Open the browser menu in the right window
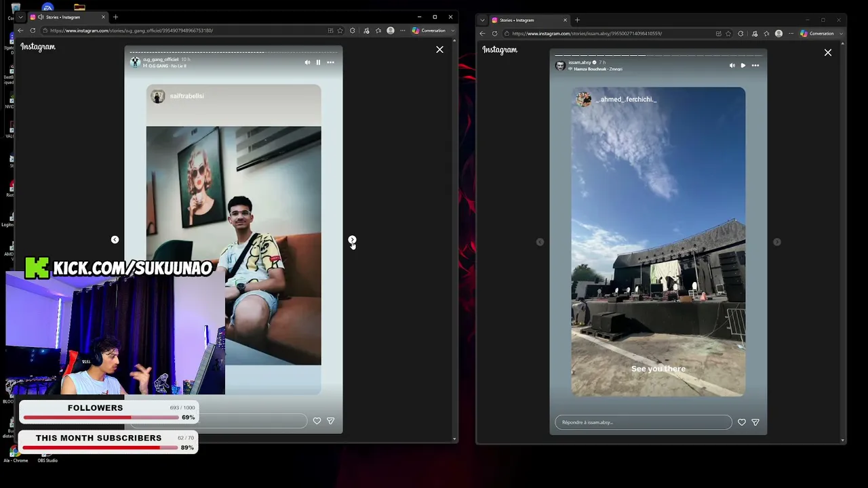The image size is (868, 488). tap(791, 33)
